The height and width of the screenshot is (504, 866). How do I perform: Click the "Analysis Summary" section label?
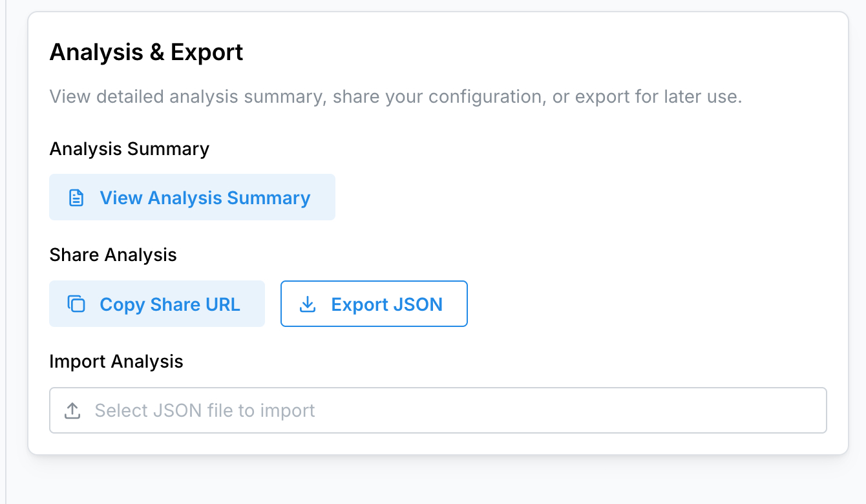point(129,149)
